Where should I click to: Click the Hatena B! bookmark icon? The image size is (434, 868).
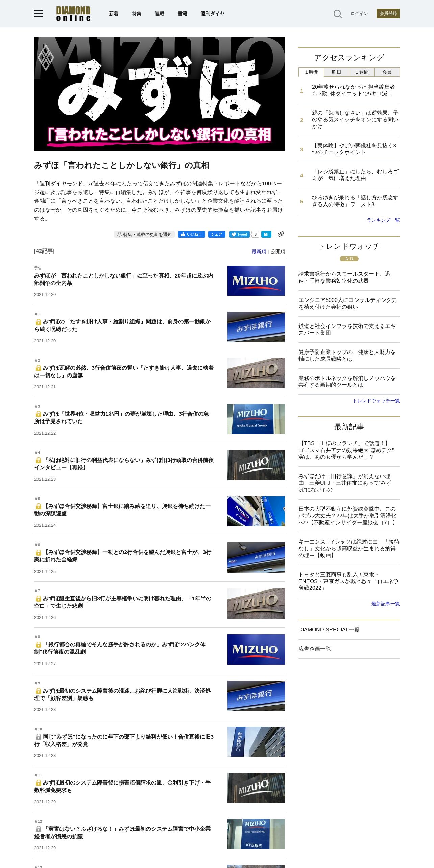tap(266, 234)
